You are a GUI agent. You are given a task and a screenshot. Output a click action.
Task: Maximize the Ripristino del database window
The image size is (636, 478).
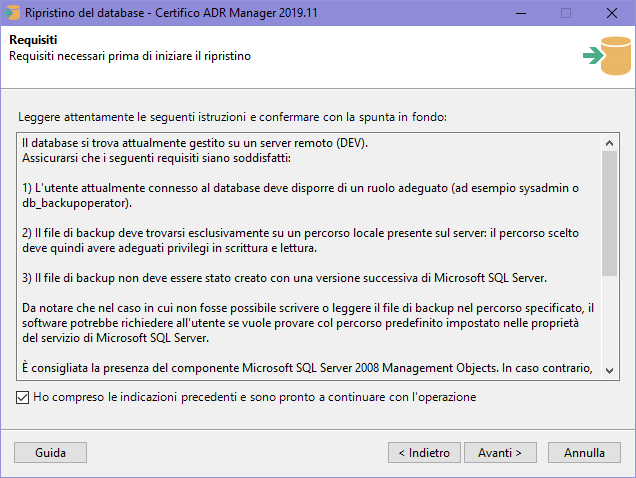[566, 13]
